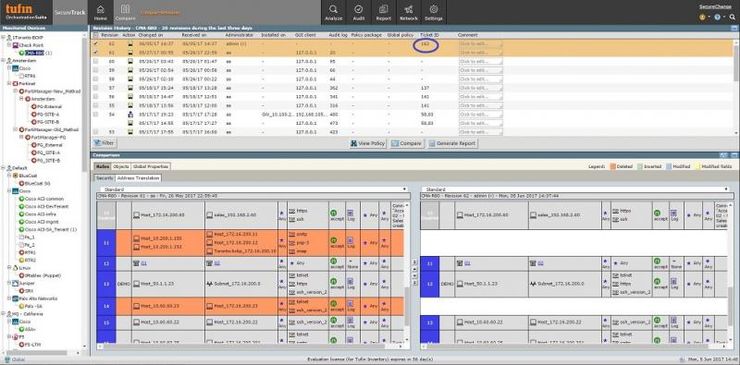Click the search magnifier icon at top right
Viewport: 740px width, 365px height.
(732, 17)
